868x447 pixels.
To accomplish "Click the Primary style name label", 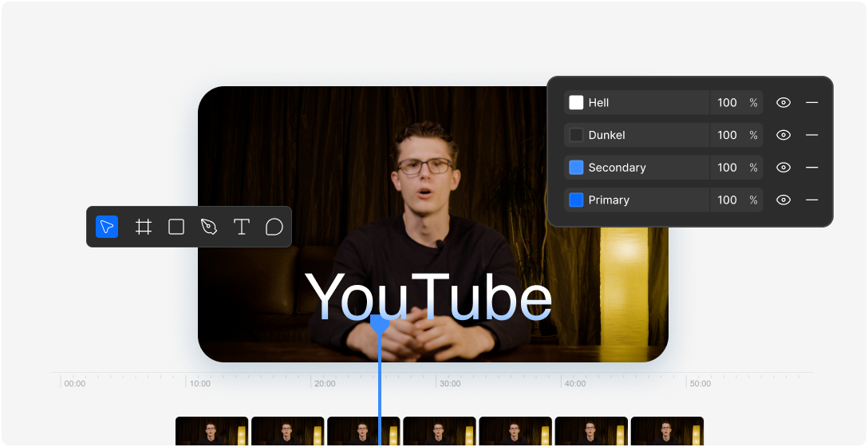I will (609, 200).
